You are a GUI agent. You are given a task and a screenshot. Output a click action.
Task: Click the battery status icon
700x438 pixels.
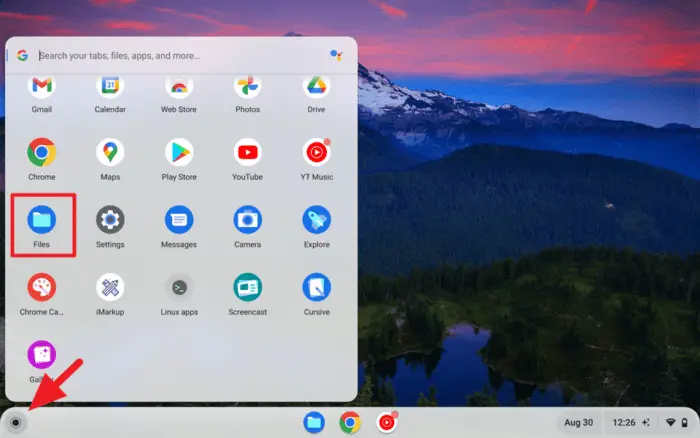[x=684, y=422]
